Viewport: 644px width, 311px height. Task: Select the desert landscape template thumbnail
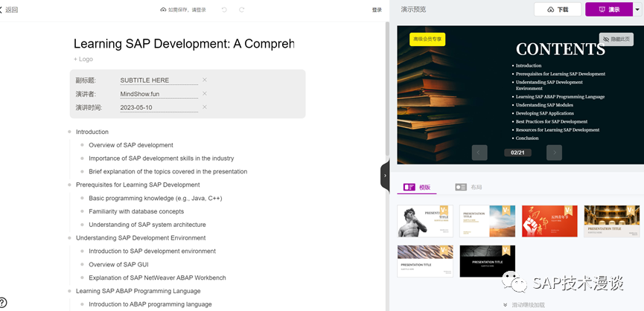coord(487,221)
